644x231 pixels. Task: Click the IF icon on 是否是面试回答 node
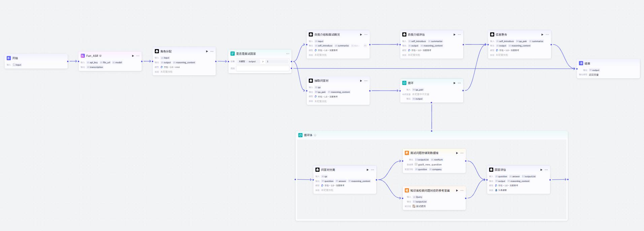tap(233, 53)
